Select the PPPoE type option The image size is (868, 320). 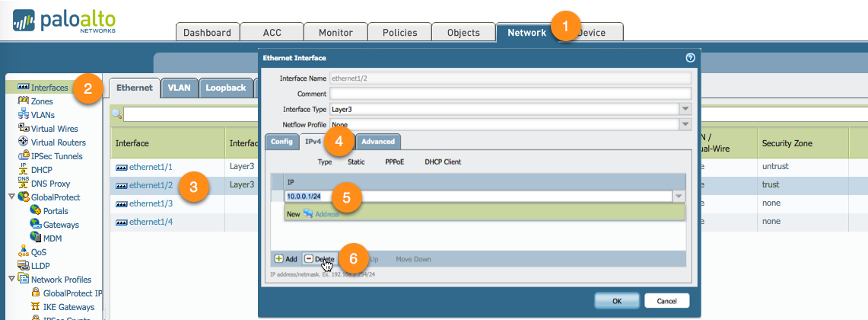pos(396,162)
